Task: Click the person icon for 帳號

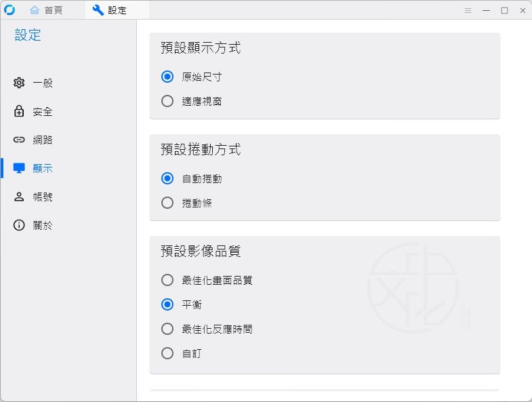Action: (x=19, y=197)
